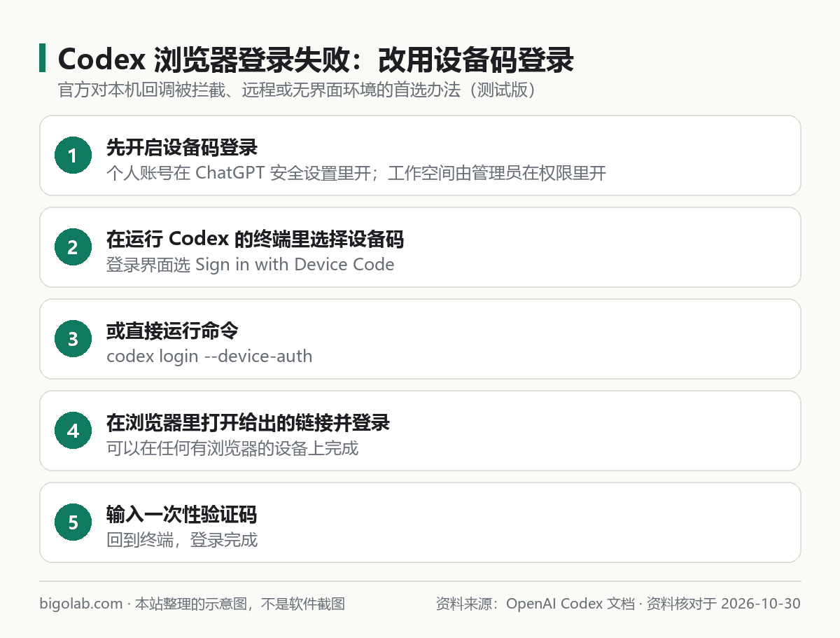Click "资料来源：OpenAI Codex 文档" in footer
This screenshot has height=638, width=840.
tap(535, 604)
